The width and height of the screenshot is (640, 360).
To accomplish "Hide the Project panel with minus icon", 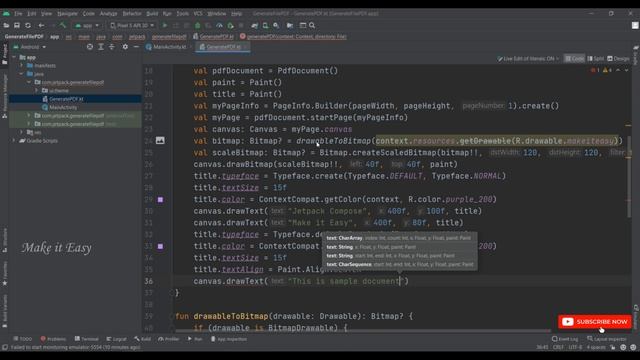I will [136, 47].
